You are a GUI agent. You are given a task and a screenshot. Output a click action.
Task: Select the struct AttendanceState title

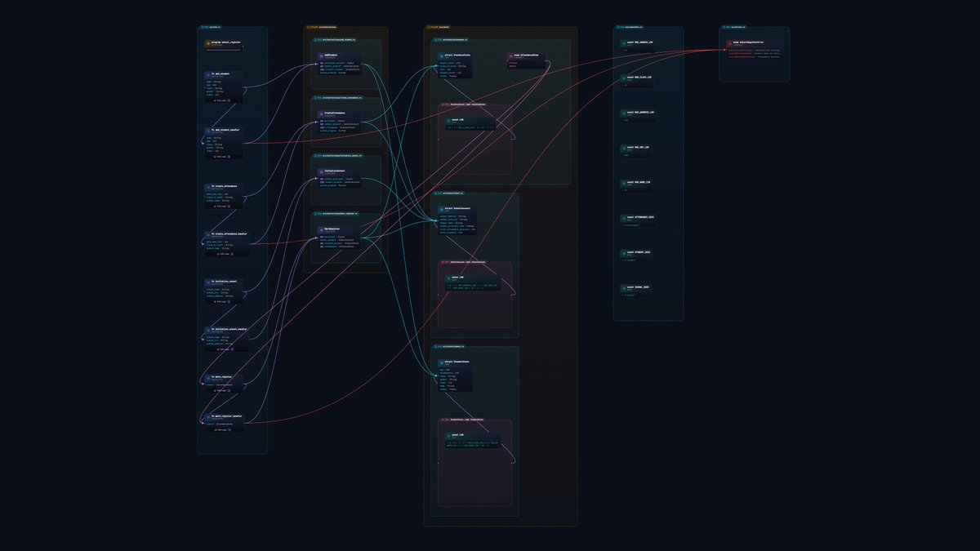457,55
